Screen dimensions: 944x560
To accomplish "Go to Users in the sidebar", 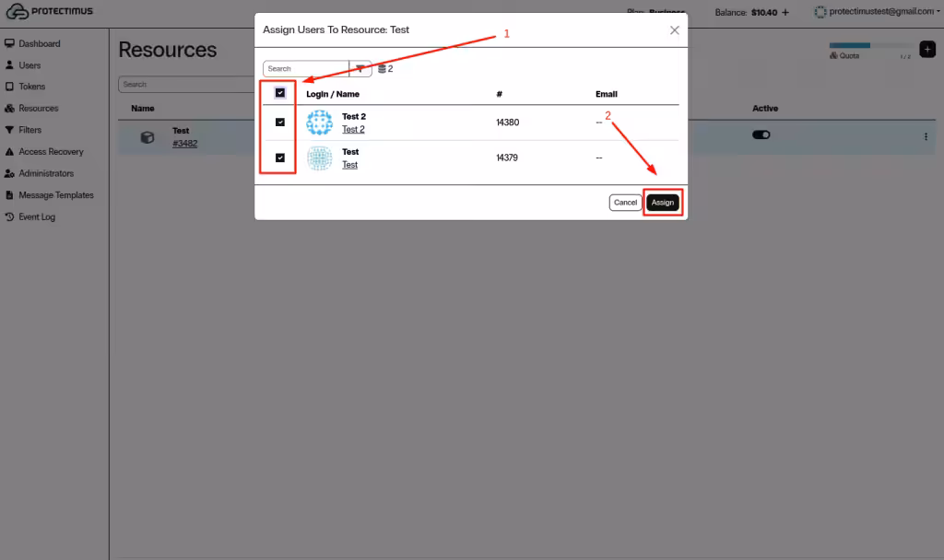I will [x=29, y=65].
